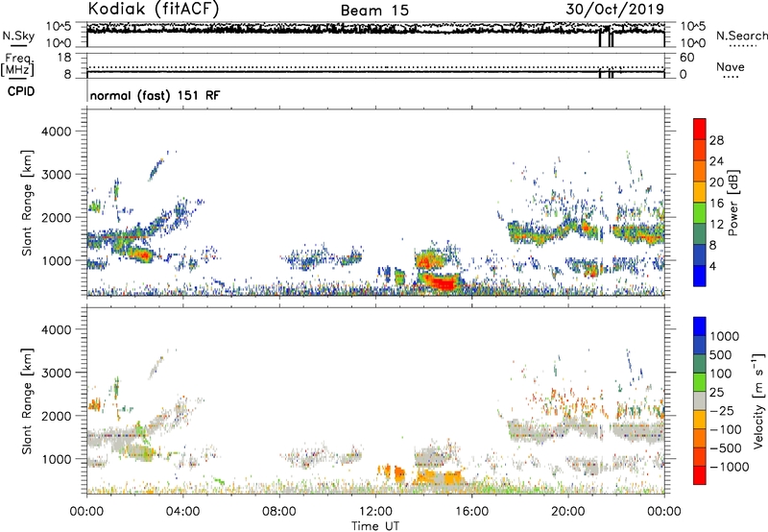
Task: Click the '3000' range label on velocity plot
Action: pos(57,373)
